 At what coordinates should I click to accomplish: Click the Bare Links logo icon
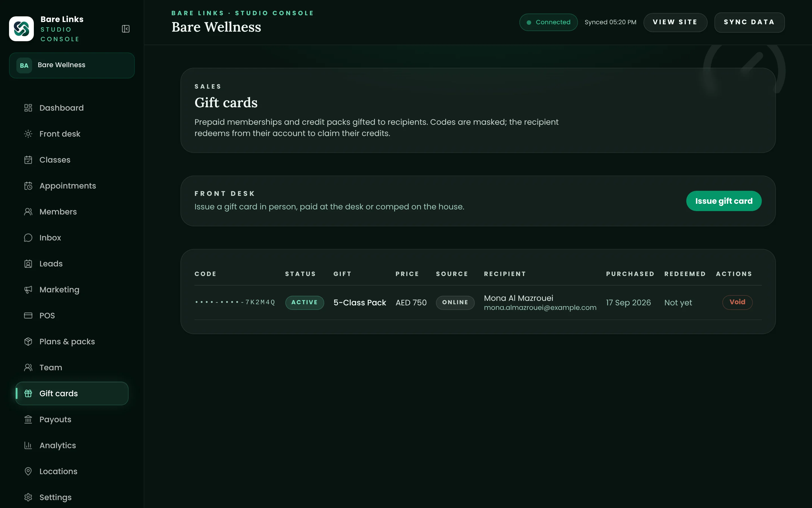point(21,29)
